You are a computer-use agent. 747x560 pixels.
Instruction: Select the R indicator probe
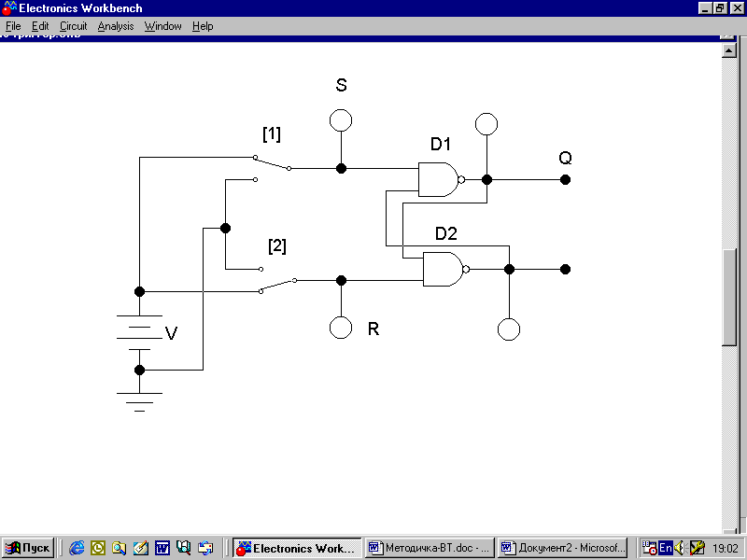[341, 328]
